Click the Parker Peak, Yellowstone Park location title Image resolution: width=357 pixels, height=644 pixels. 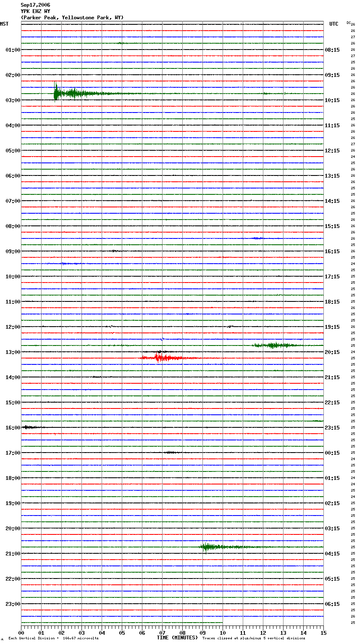pyautogui.click(x=72, y=18)
